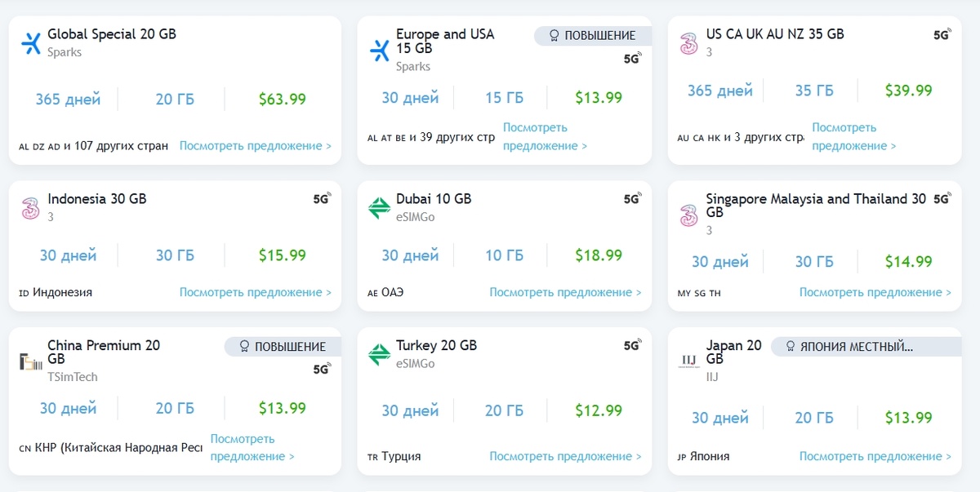Open the Turkey offer via Посмотреть предложение
Screen dimensions: 980x492
[x=565, y=456]
